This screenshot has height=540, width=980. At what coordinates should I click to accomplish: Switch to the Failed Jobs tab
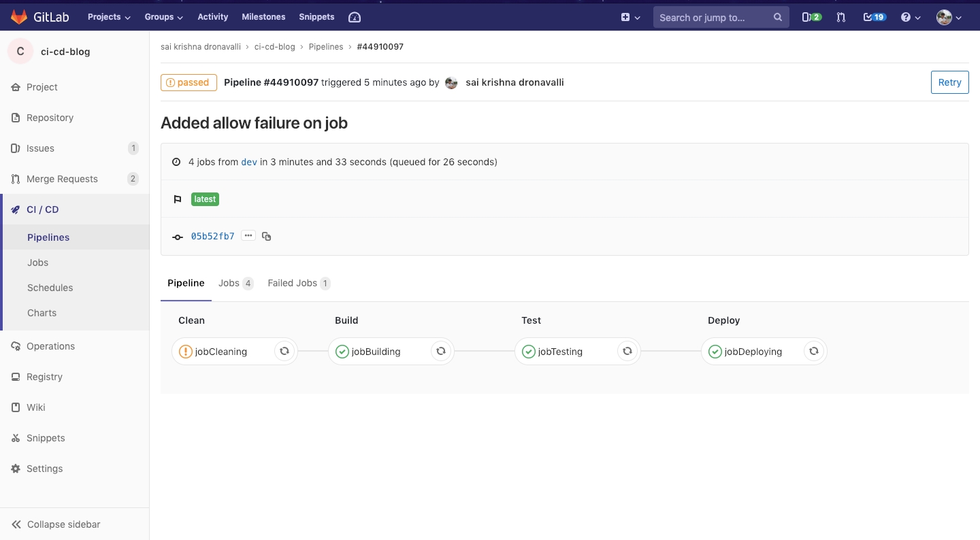point(298,283)
